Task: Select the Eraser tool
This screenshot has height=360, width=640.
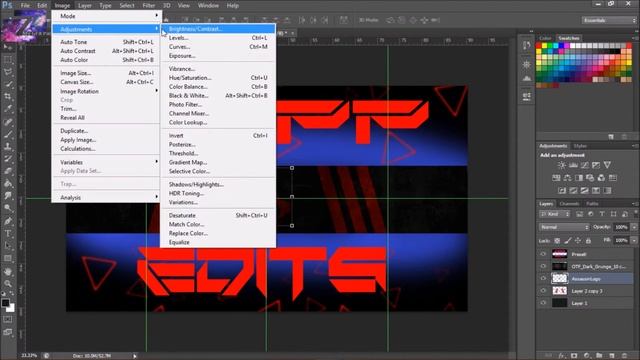Action: 8,171
